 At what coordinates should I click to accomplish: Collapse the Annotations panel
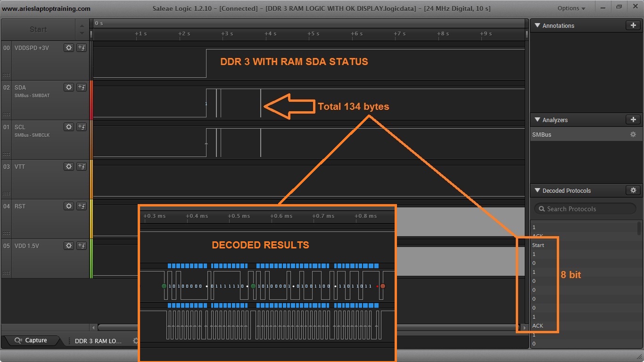(537, 25)
